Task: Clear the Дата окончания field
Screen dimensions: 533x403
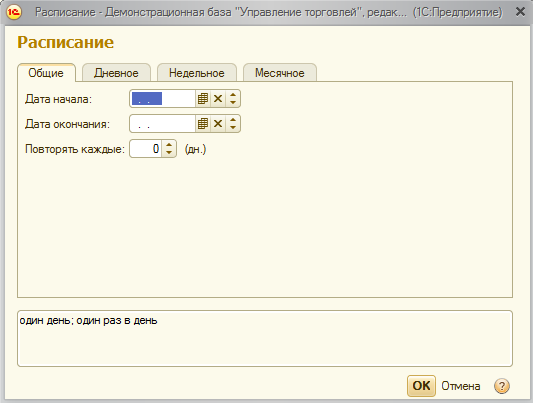Action: tap(218, 124)
